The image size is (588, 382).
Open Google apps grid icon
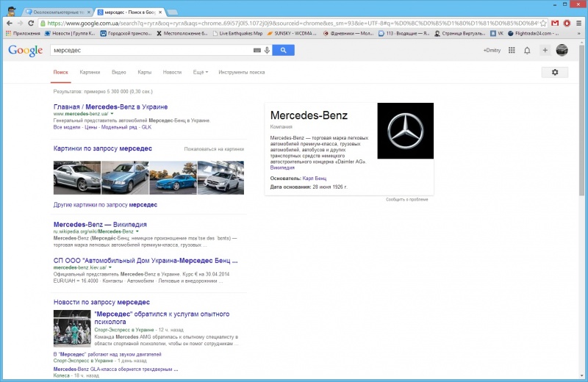(x=510, y=50)
